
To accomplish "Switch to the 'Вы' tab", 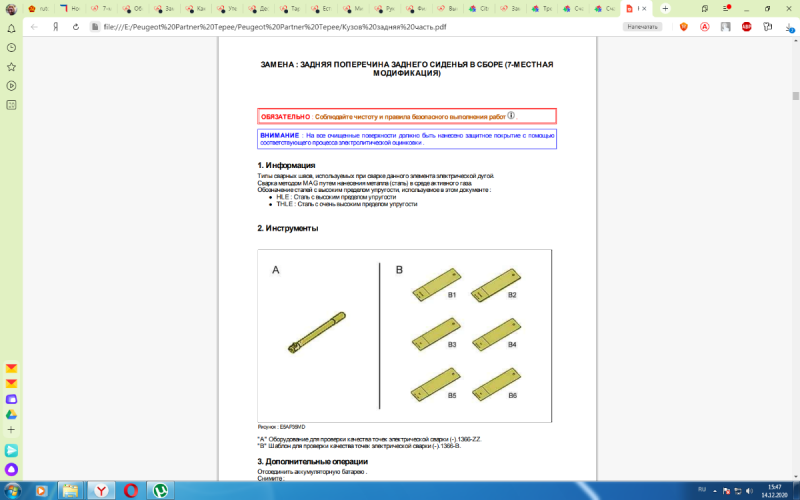I will click(447, 9).
